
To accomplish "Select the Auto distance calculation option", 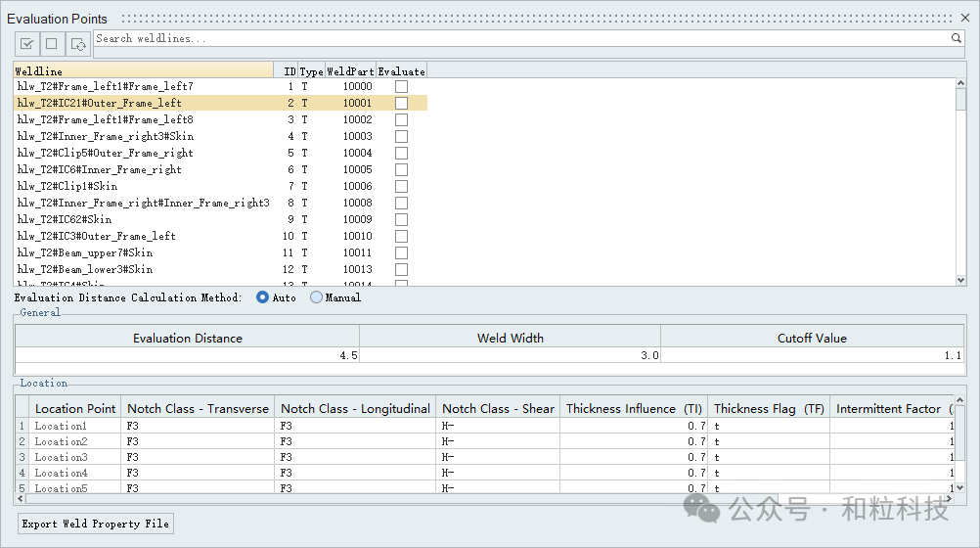I will 262,297.
